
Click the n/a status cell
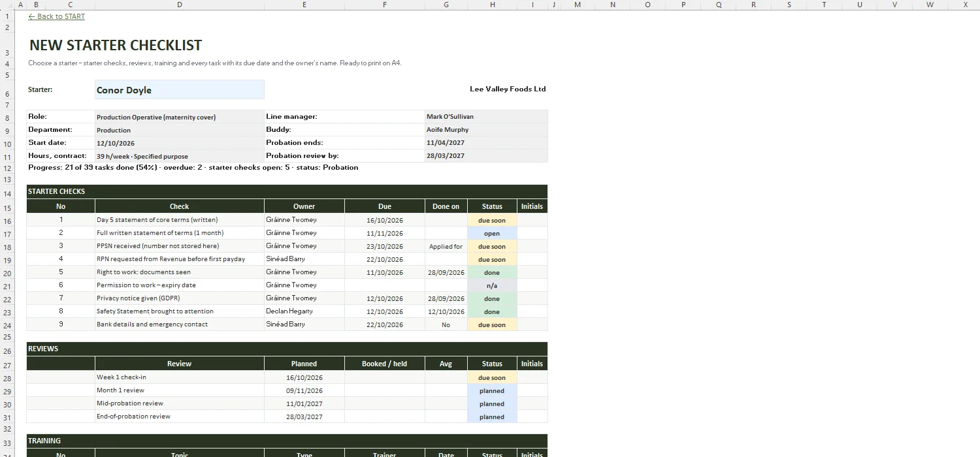492,285
